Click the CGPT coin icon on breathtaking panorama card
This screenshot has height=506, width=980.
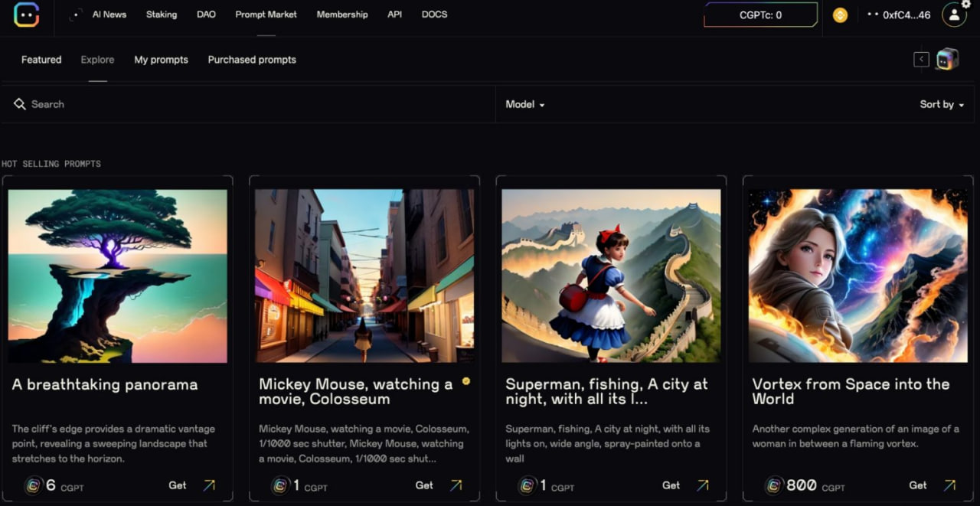[33, 485]
